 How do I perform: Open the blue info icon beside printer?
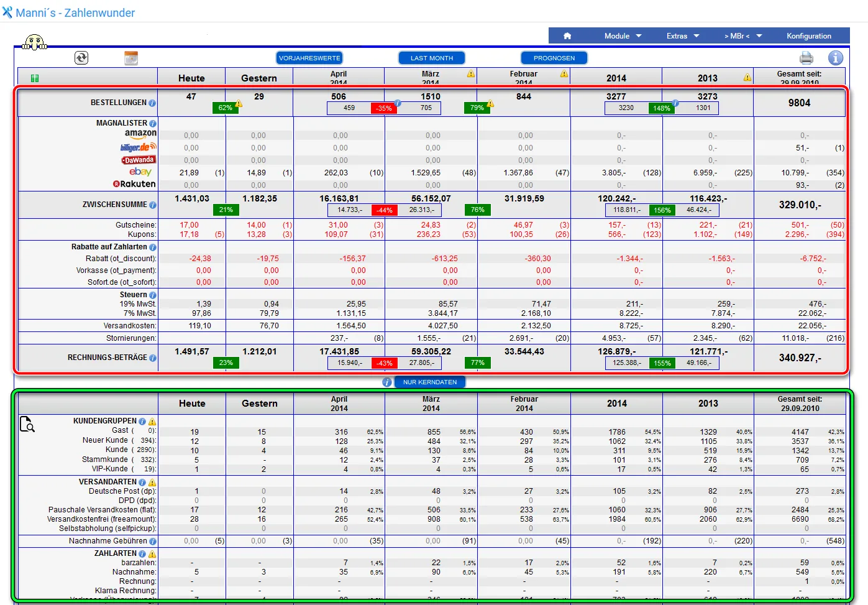pyautogui.click(x=836, y=58)
